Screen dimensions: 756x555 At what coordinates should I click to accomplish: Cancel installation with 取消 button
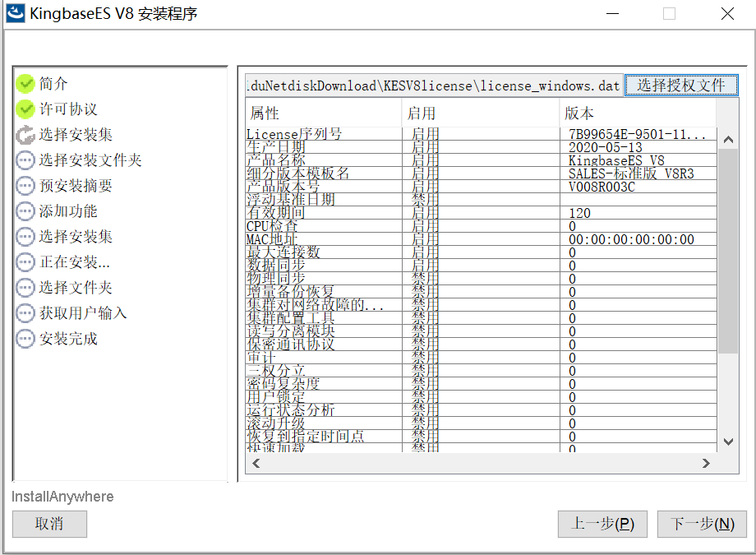(49, 524)
